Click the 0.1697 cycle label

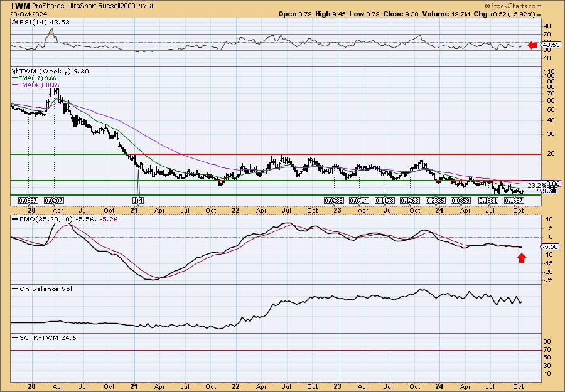(x=514, y=200)
